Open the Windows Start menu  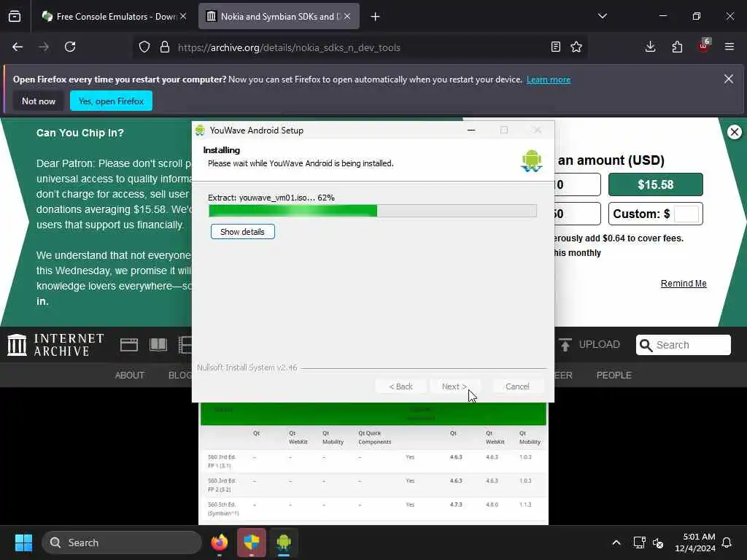23,542
